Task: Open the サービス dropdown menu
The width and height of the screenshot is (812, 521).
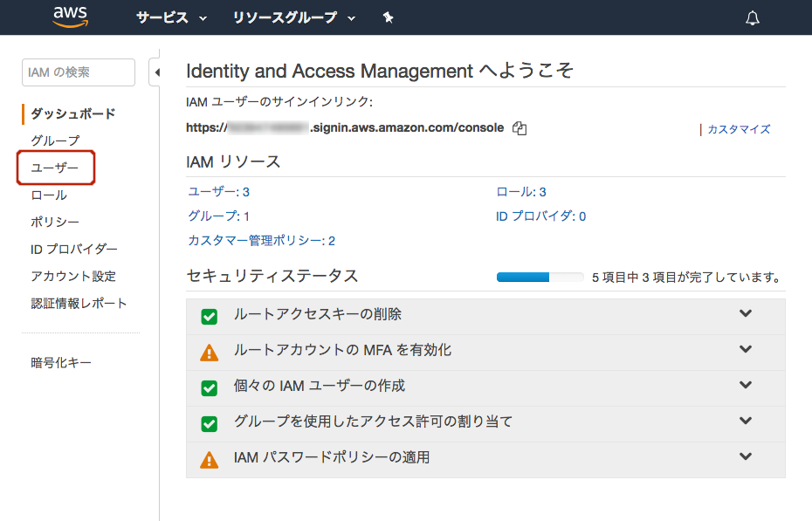Action: pos(171,18)
